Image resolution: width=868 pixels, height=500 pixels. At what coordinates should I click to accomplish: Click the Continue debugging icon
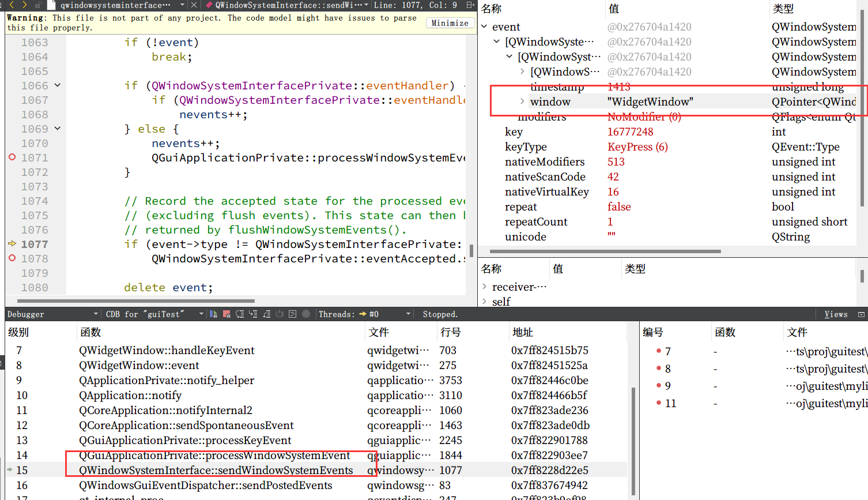pyautogui.click(x=213, y=314)
